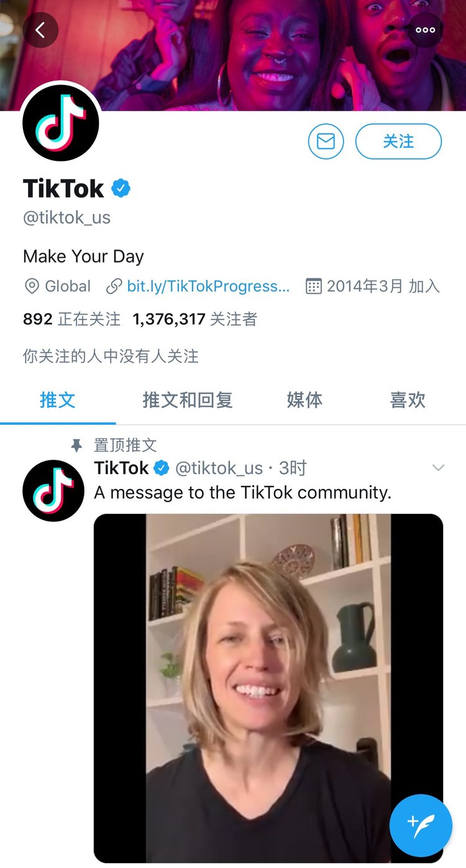Tap the envelope message icon
466x868 pixels.
coord(326,142)
